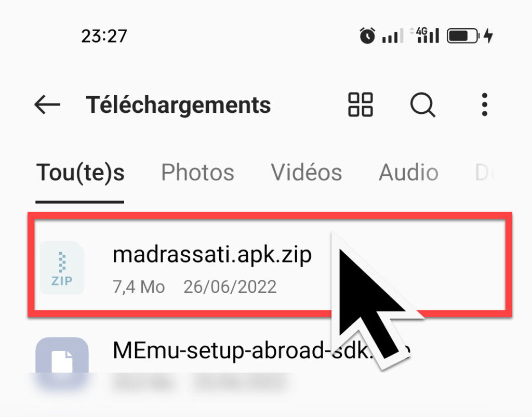Tap the ZIP file type icon
532x417 pixels.
(62, 268)
